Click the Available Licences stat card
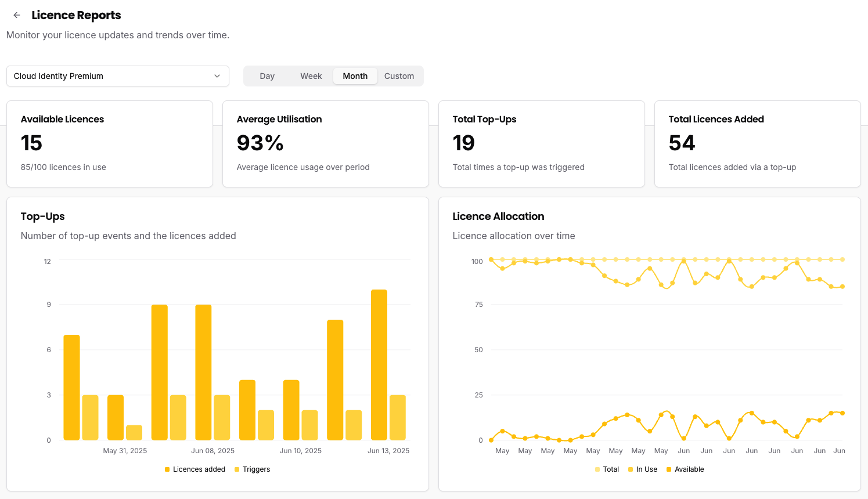The width and height of the screenshot is (868, 499). pos(109,143)
